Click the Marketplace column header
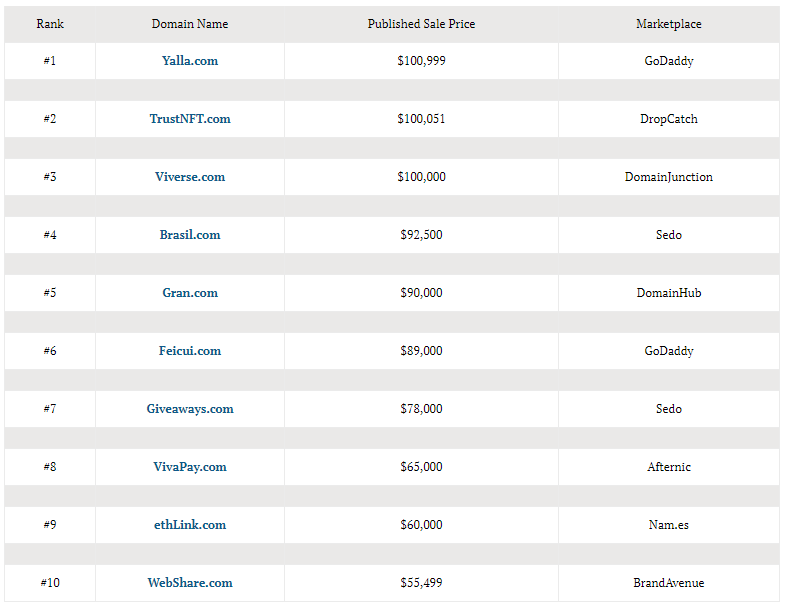 (669, 24)
